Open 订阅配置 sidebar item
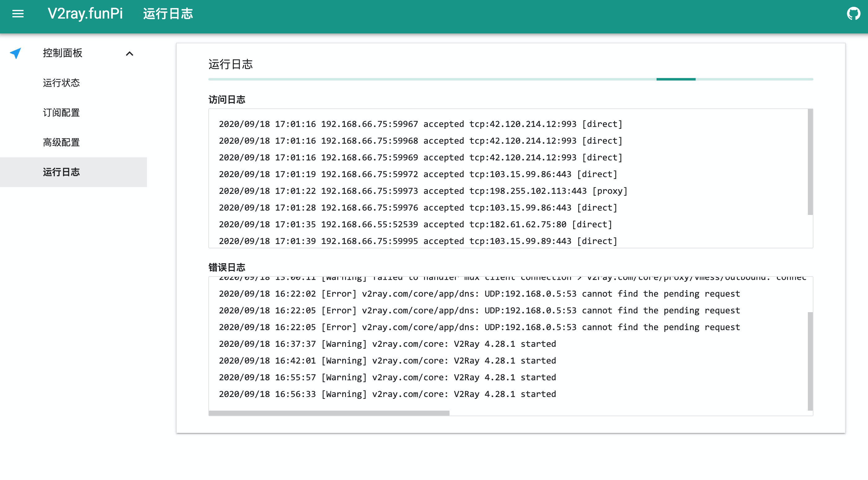 (61, 112)
